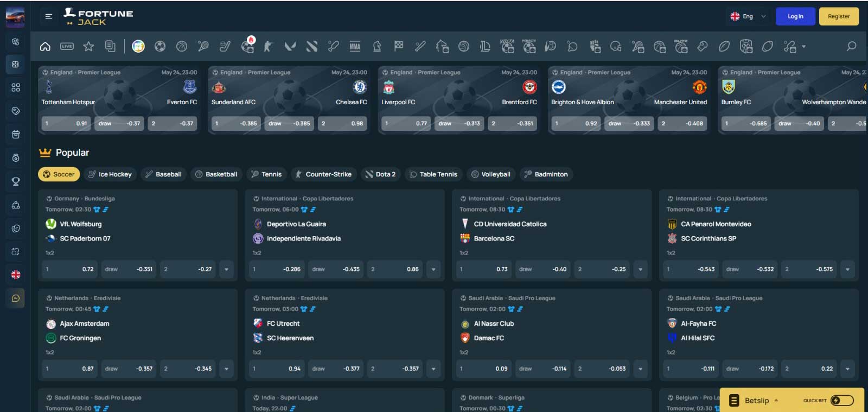The image size is (868, 412).
Task: Open the gift box icon in the sidebar
Action: (x=16, y=134)
